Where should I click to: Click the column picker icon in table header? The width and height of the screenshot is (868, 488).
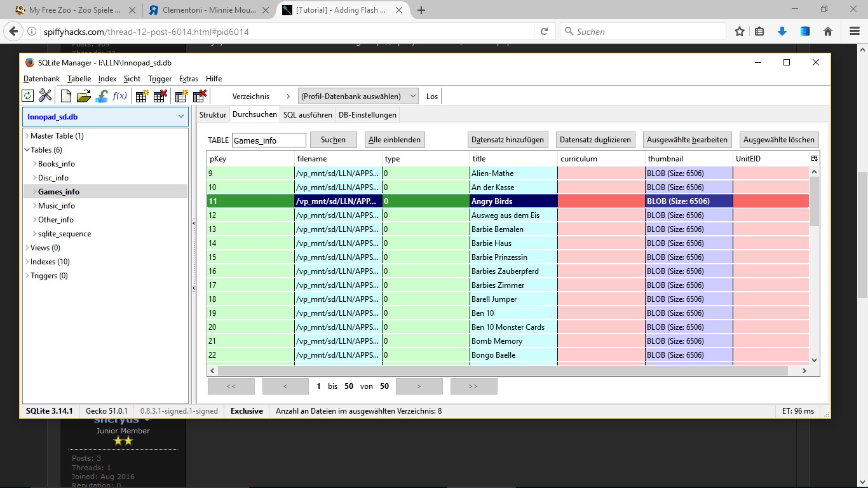(814, 158)
